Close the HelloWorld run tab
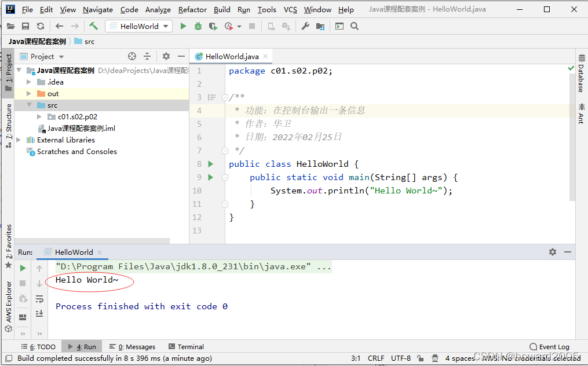588x366 pixels. click(x=100, y=252)
